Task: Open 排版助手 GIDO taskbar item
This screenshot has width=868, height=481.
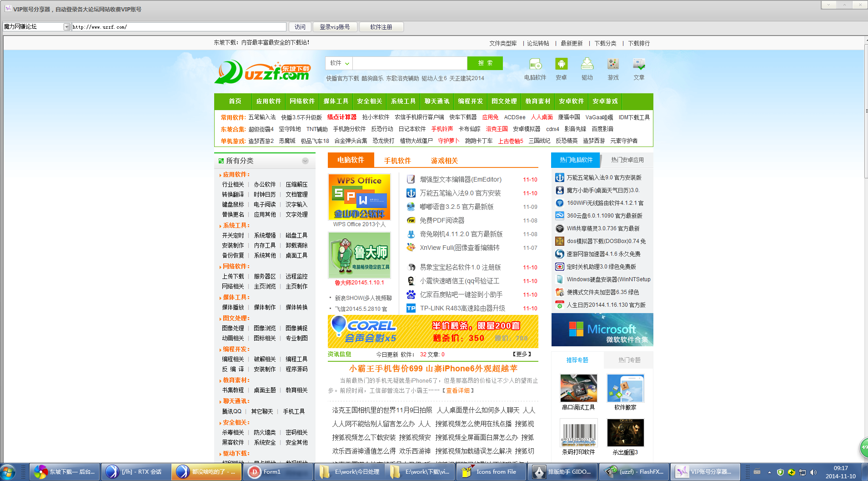Action: pos(562,472)
